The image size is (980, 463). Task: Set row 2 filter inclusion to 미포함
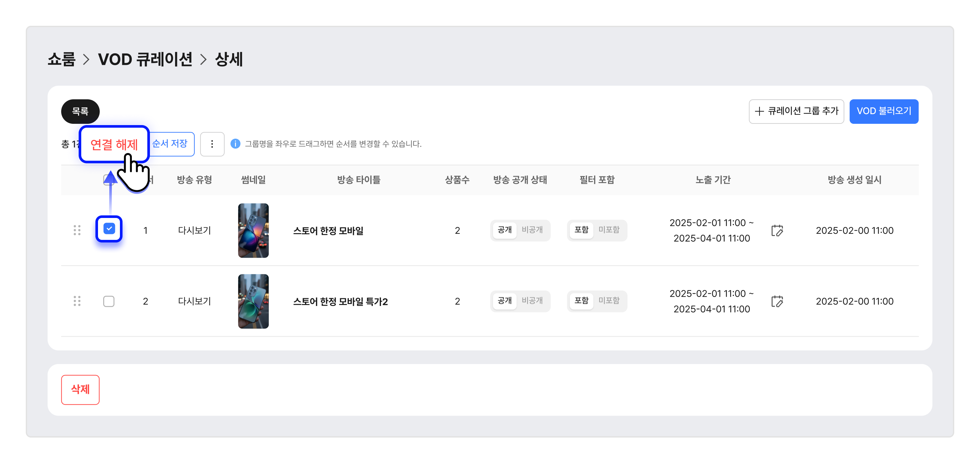(x=609, y=300)
